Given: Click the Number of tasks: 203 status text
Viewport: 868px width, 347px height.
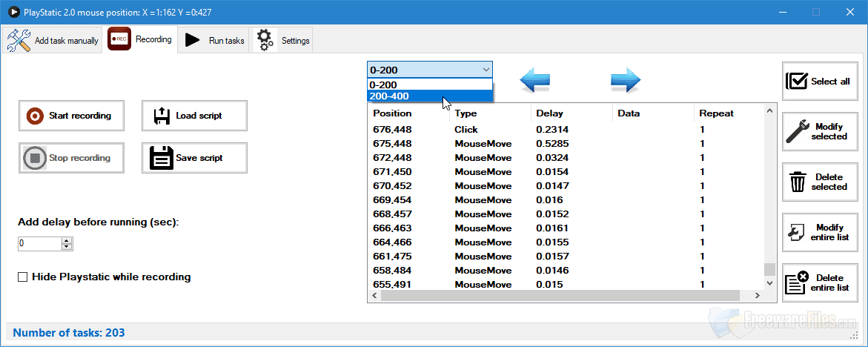Looking at the screenshot, I should click(x=69, y=333).
